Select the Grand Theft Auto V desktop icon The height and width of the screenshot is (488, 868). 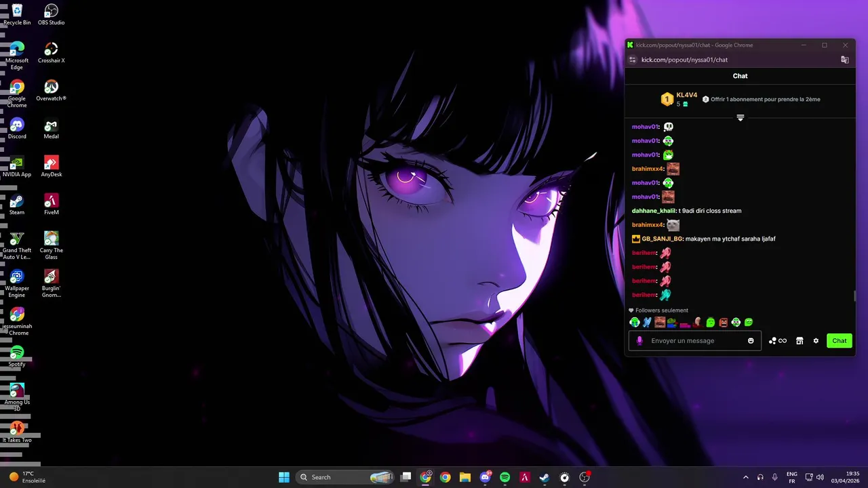pos(17,245)
